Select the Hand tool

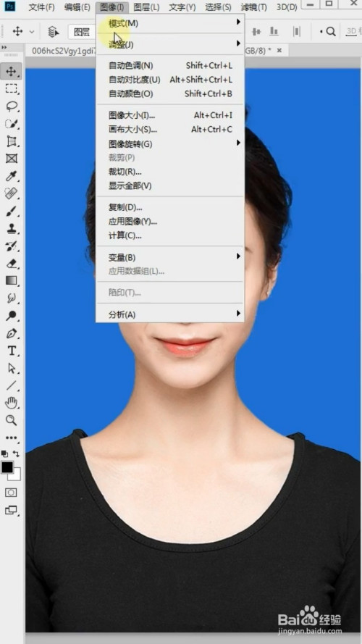click(x=11, y=403)
